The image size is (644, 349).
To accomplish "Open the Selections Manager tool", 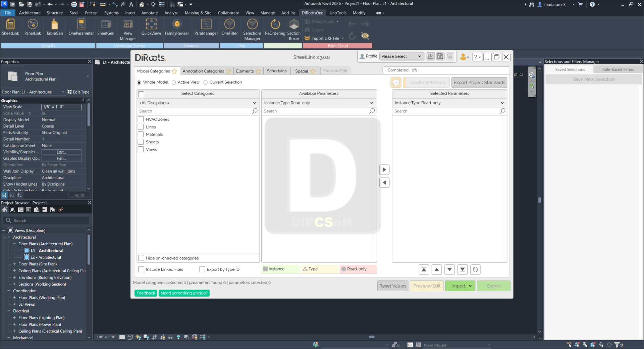I will [252, 30].
